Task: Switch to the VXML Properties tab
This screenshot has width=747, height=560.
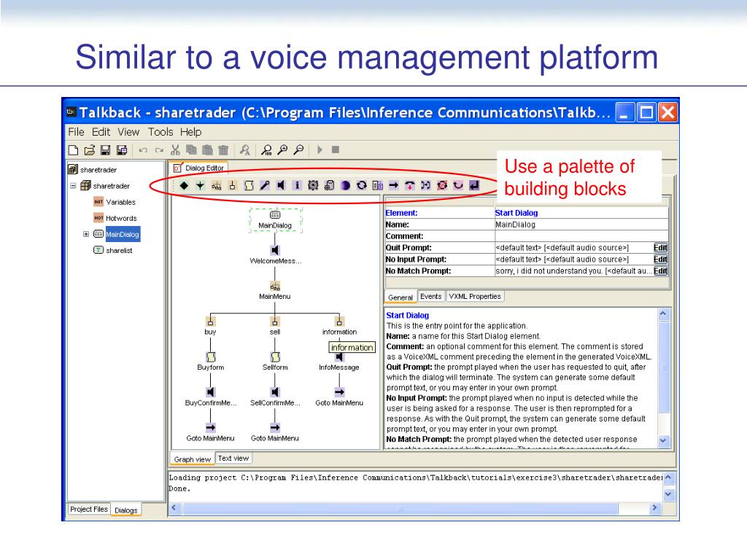Action: click(x=475, y=296)
